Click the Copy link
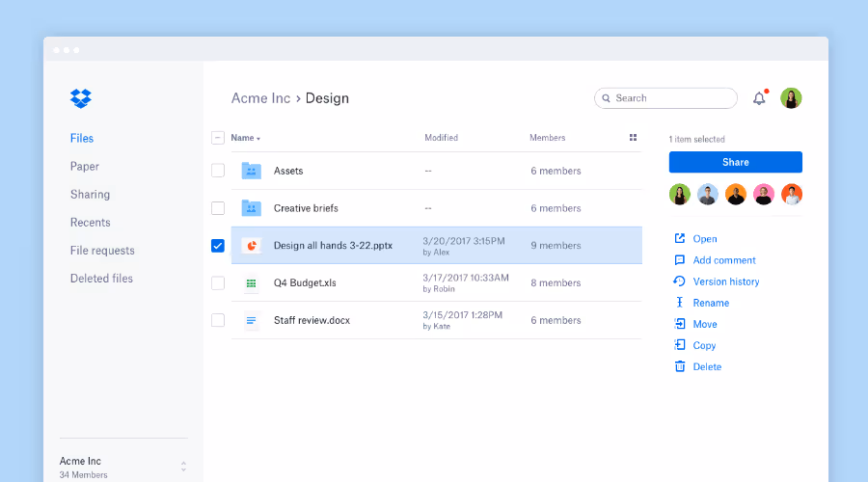Image resolution: width=868 pixels, height=482 pixels. click(x=704, y=345)
